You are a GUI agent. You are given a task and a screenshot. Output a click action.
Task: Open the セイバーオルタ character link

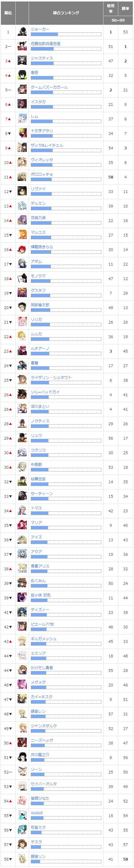click(x=44, y=784)
